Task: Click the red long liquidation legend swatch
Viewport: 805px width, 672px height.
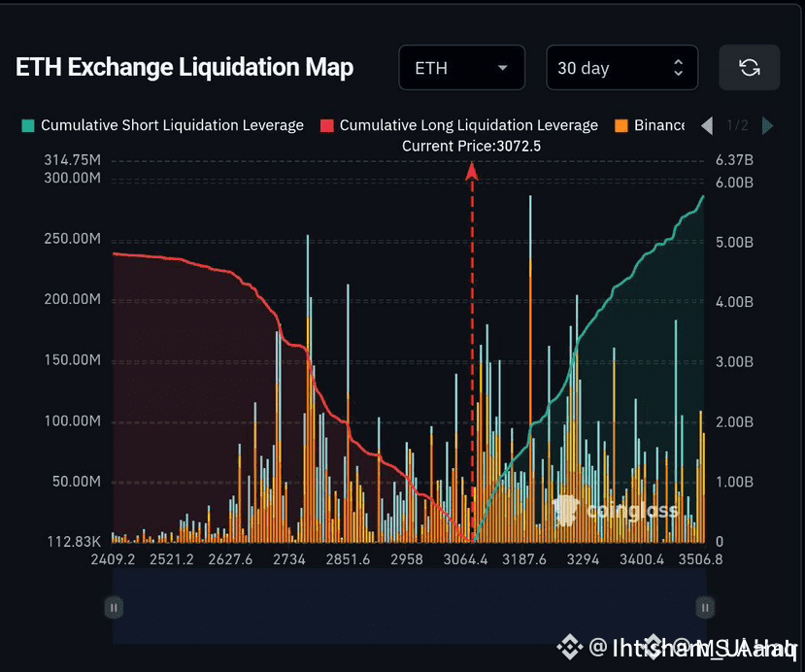Action: [x=326, y=126]
